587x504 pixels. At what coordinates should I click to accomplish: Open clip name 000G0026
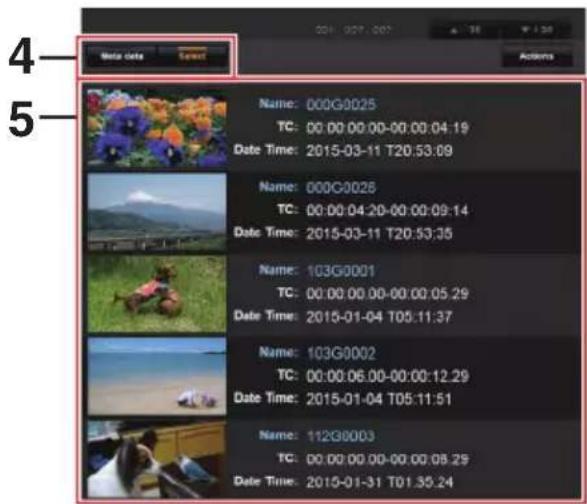pos(341,188)
